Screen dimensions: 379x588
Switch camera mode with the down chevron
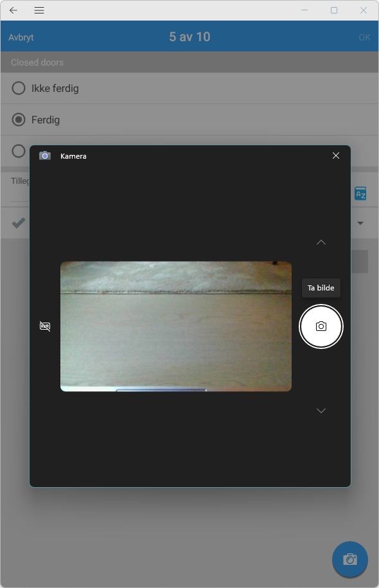[x=321, y=410]
